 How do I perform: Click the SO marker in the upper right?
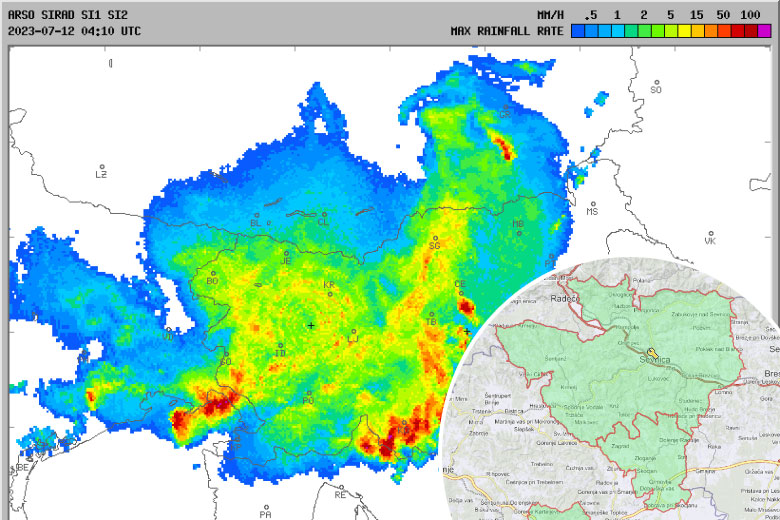[655, 82]
